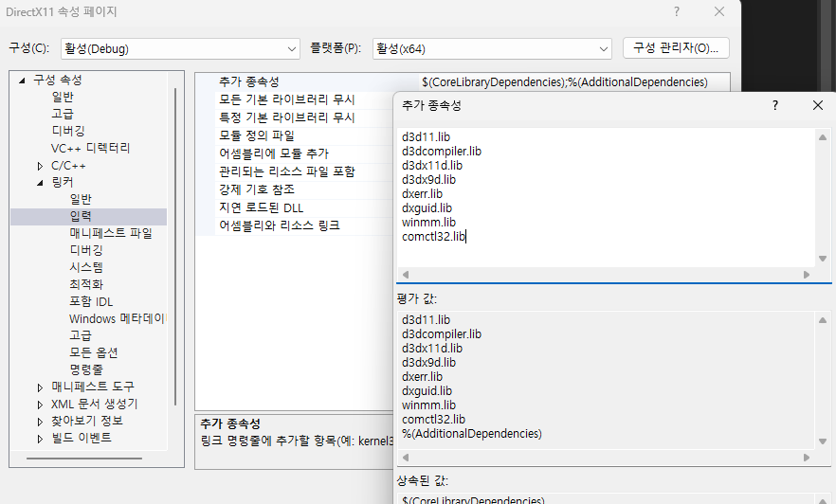
Task: Click edit box scroll left arrow
Action: (x=406, y=275)
